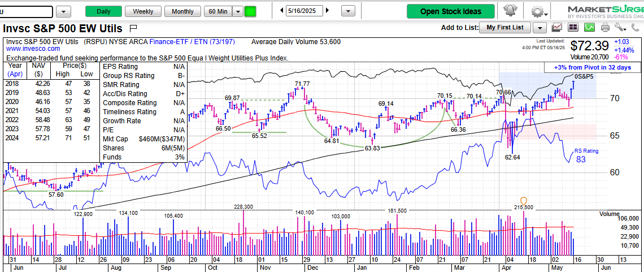Click the ticker symbol input field
The height and width of the screenshot is (272, 644).
(27, 11)
